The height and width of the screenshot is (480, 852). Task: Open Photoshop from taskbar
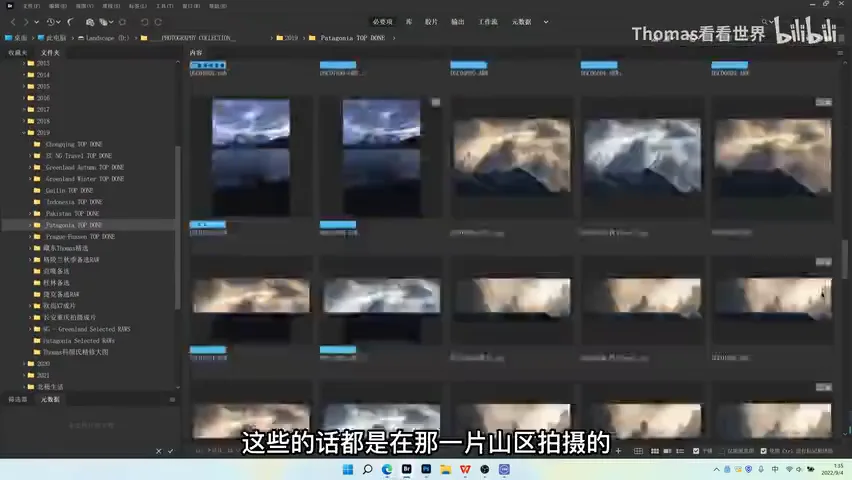(426, 470)
